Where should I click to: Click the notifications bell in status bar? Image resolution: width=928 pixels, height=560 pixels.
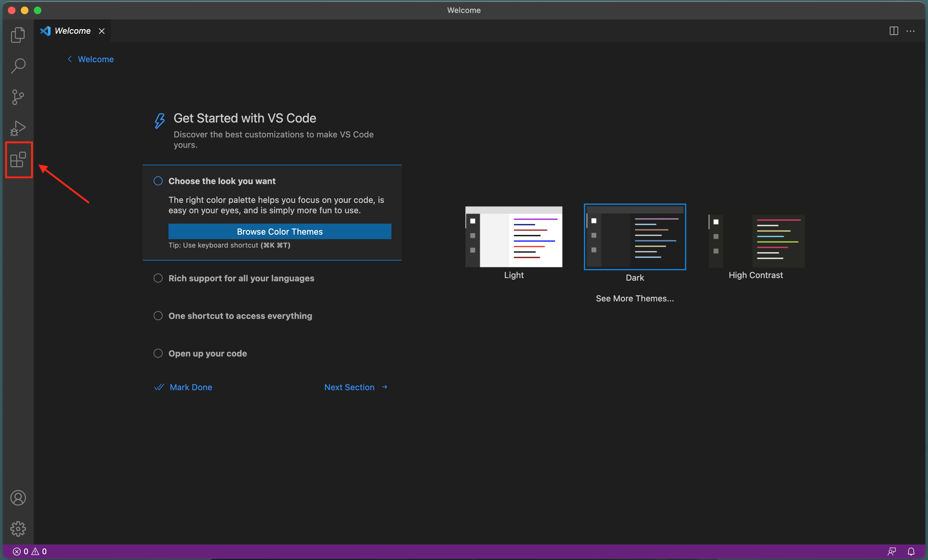point(911,551)
